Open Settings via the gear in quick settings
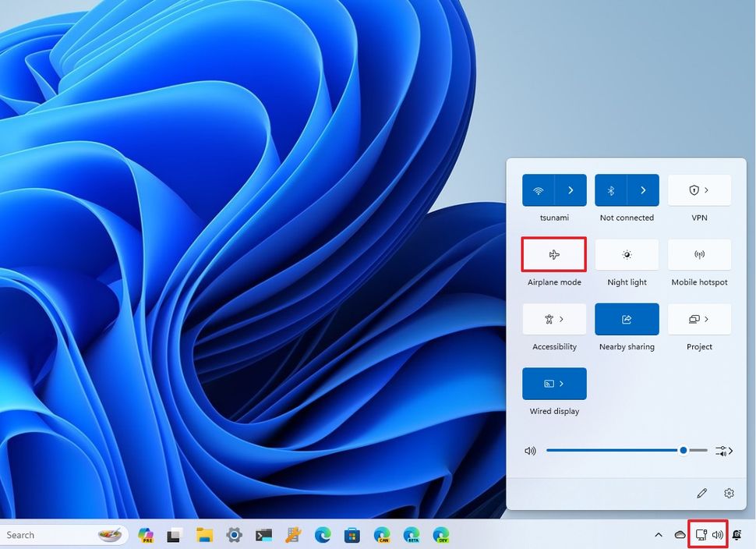 point(729,493)
